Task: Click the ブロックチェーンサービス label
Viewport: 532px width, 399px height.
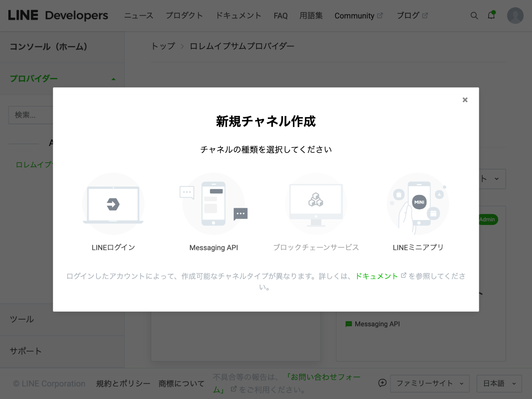Action: [316, 247]
